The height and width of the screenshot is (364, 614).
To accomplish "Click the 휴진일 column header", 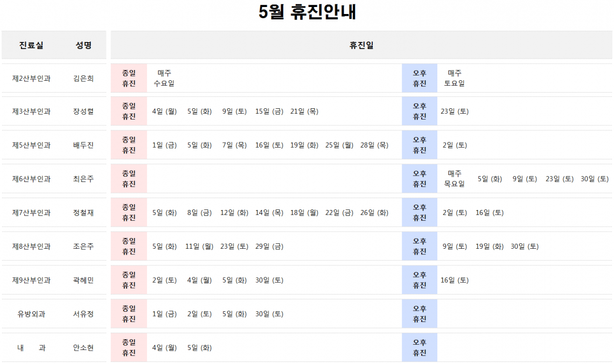I will point(361,45).
